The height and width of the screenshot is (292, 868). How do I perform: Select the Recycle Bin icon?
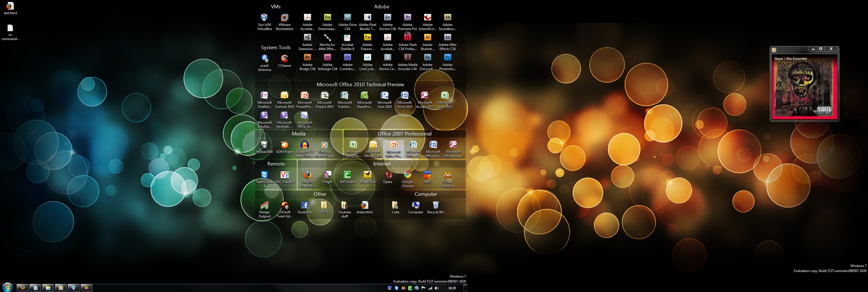435,205
